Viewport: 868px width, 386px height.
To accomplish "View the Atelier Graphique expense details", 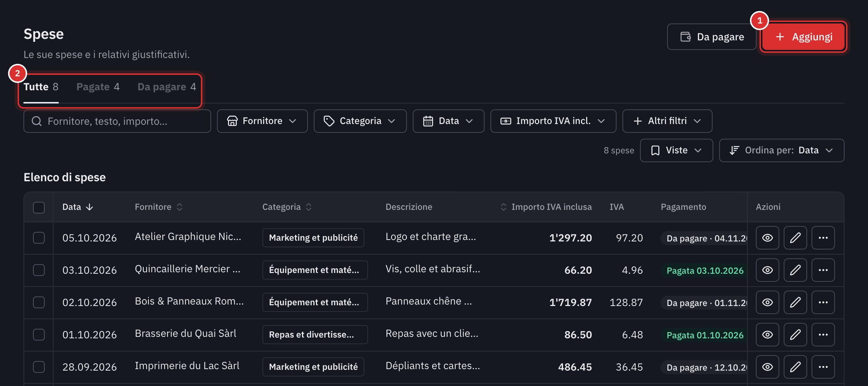I will [767, 238].
